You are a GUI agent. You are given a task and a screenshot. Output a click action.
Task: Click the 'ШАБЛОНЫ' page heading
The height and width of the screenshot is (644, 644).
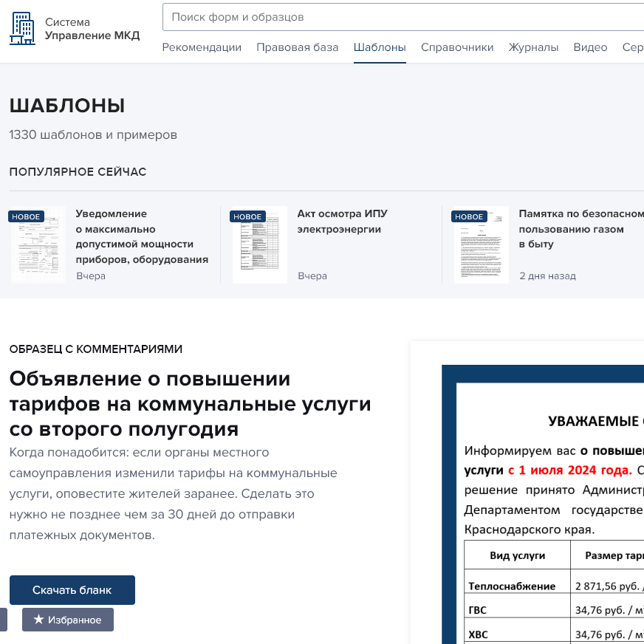pyautogui.click(x=67, y=106)
